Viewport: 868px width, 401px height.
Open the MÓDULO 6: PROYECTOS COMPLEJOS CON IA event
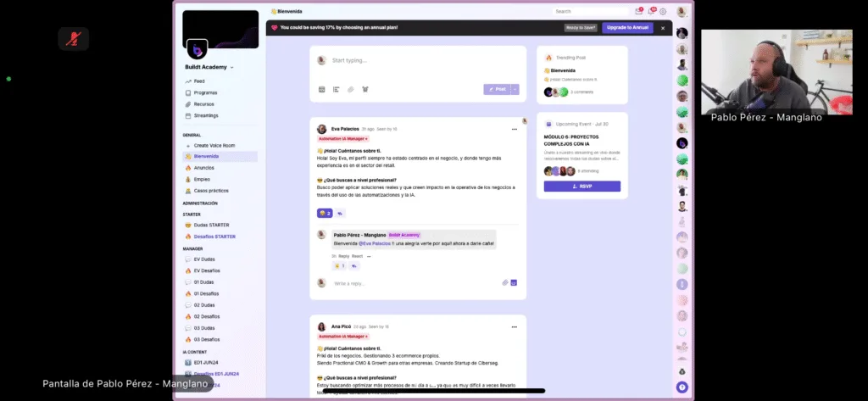[570, 140]
